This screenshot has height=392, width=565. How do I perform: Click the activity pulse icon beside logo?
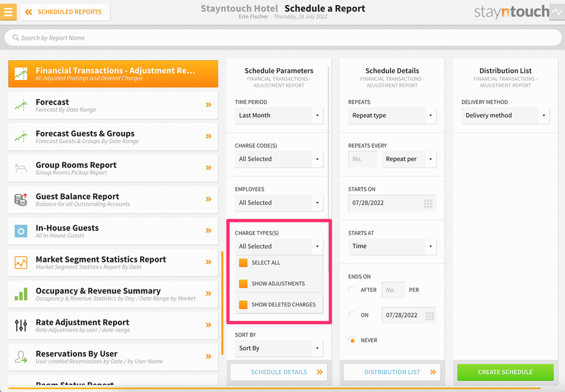pyautogui.click(x=557, y=12)
